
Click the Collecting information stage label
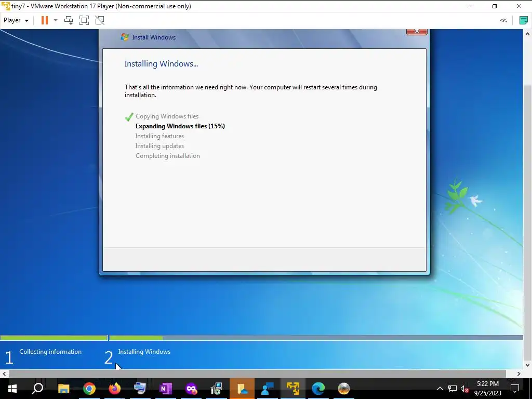tap(50, 352)
